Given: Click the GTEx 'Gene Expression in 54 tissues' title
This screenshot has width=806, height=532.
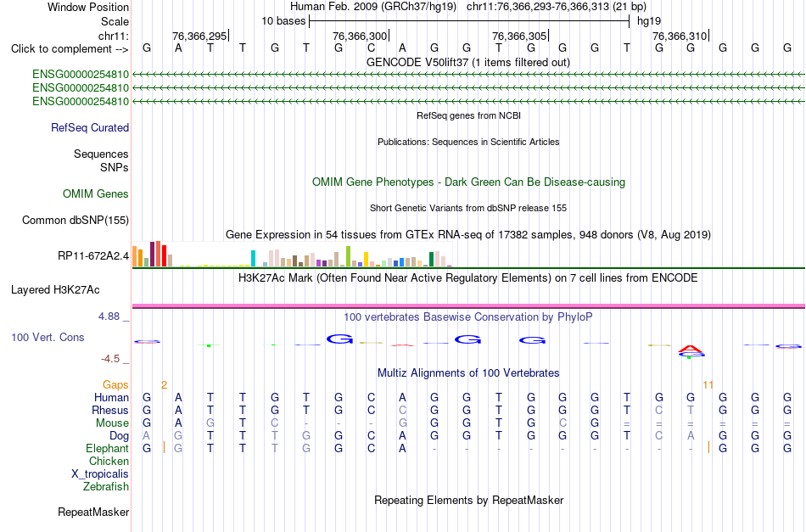Looking at the screenshot, I should 468,234.
